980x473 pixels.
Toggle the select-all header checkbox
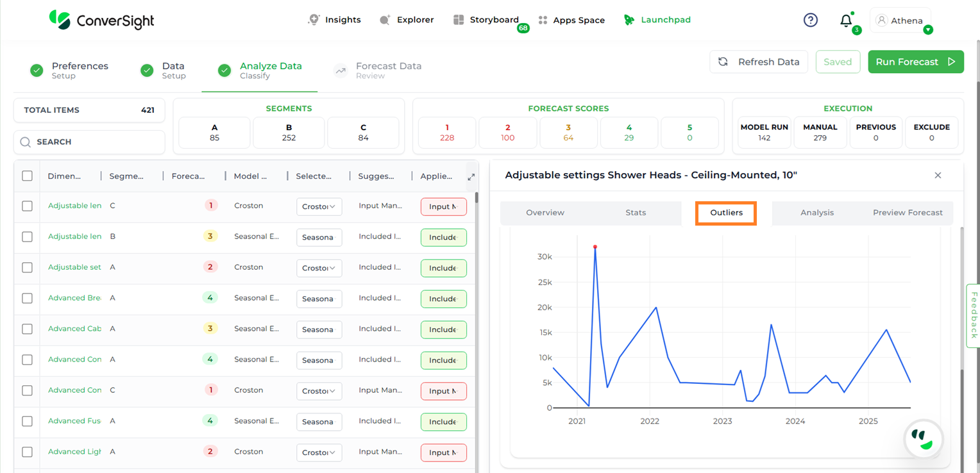pyautogui.click(x=27, y=176)
